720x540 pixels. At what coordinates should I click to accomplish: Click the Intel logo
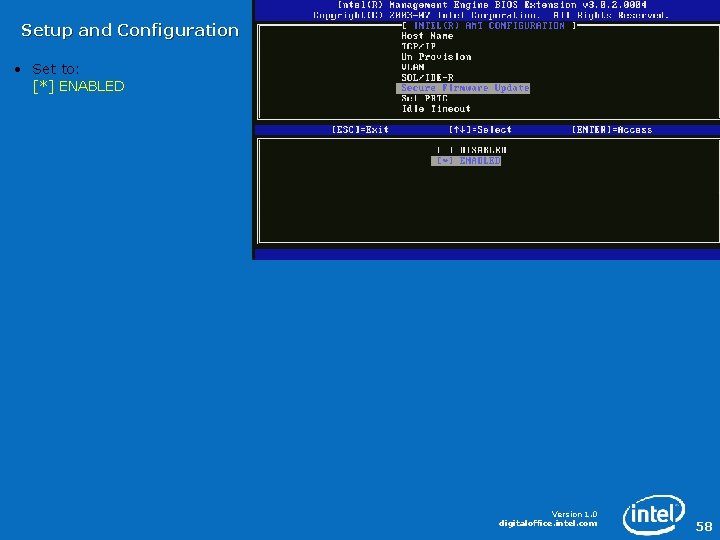click(653, 514)
